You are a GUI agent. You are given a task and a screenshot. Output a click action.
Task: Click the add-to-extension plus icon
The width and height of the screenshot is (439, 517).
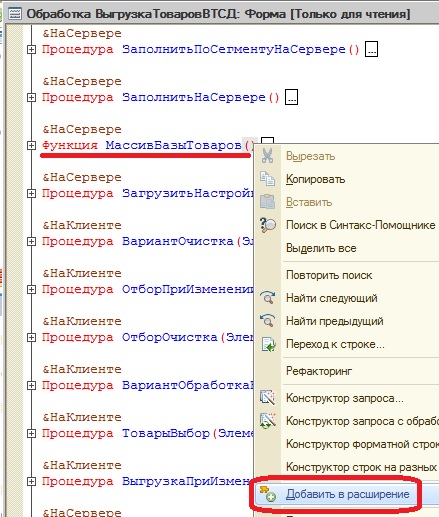tap(268, 494)
